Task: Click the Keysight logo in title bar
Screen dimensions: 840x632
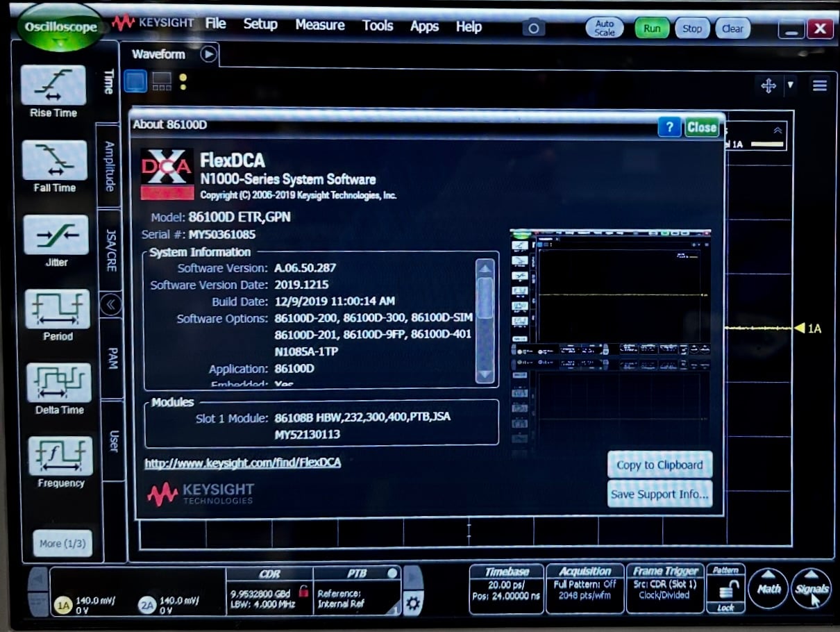Action: click(x=153, y=23)
